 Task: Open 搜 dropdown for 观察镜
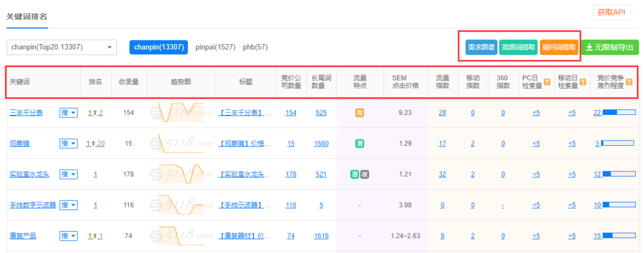[69, 143]
